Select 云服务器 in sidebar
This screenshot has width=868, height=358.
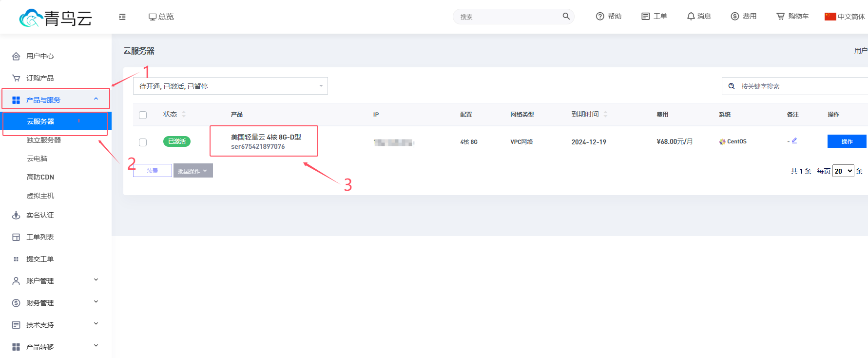coord(56,121)
